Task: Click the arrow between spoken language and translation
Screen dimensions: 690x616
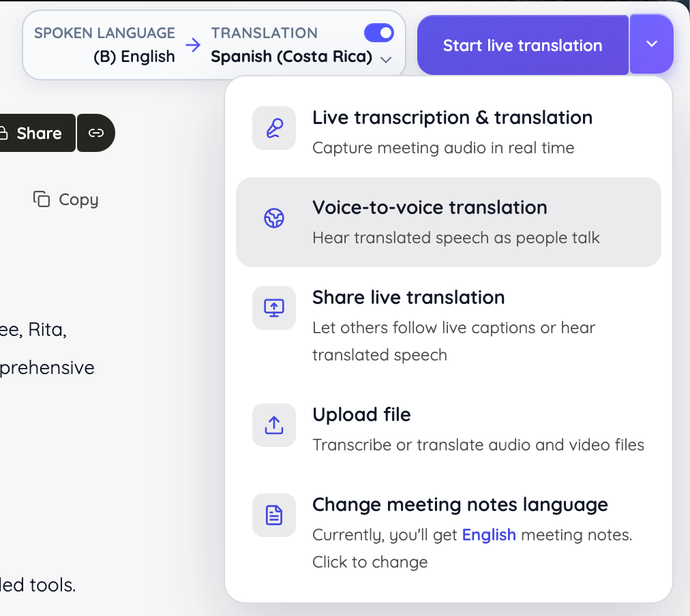Action: [x=193, y=45]
